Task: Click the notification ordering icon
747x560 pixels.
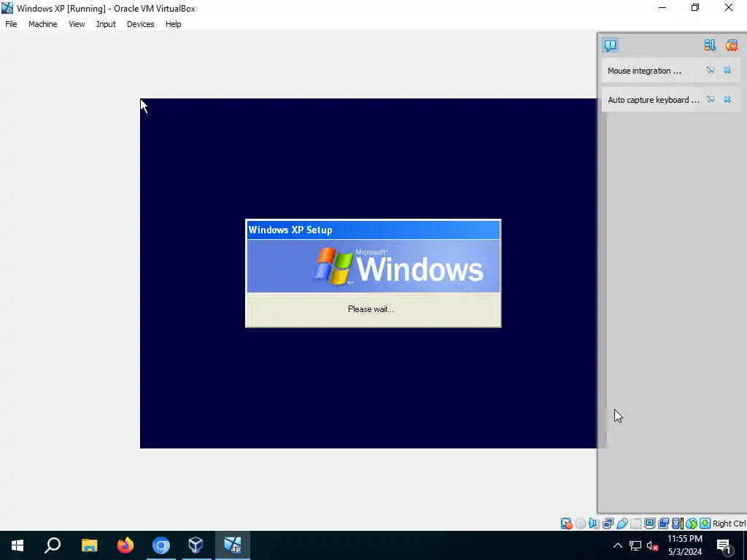Action: click(710, 45)
